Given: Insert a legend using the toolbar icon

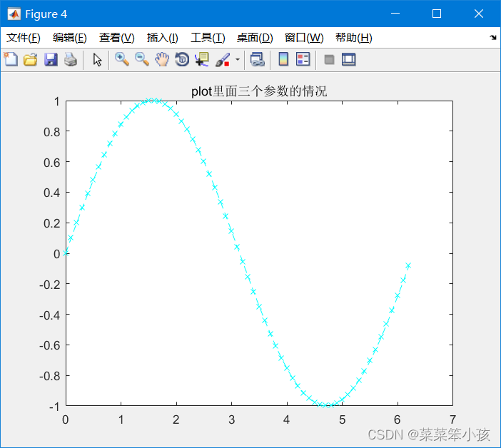Looking at the screenshot, I should point(303,59).
